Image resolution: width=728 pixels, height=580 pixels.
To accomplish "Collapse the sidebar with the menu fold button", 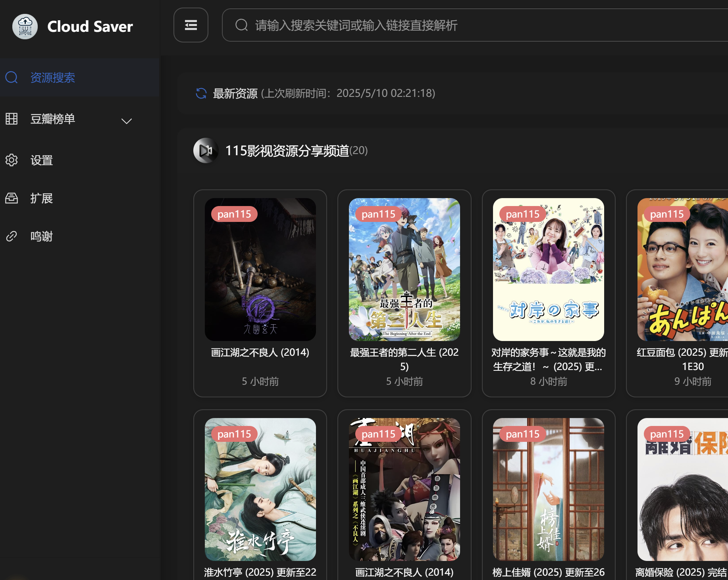I will [191, 25].
